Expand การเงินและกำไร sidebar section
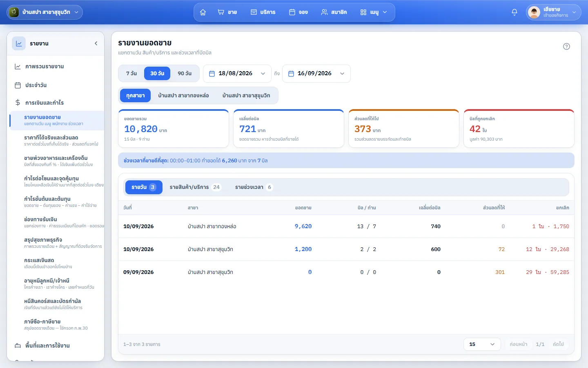This screenshot has width=588, height=368. [x=56, y=103]
